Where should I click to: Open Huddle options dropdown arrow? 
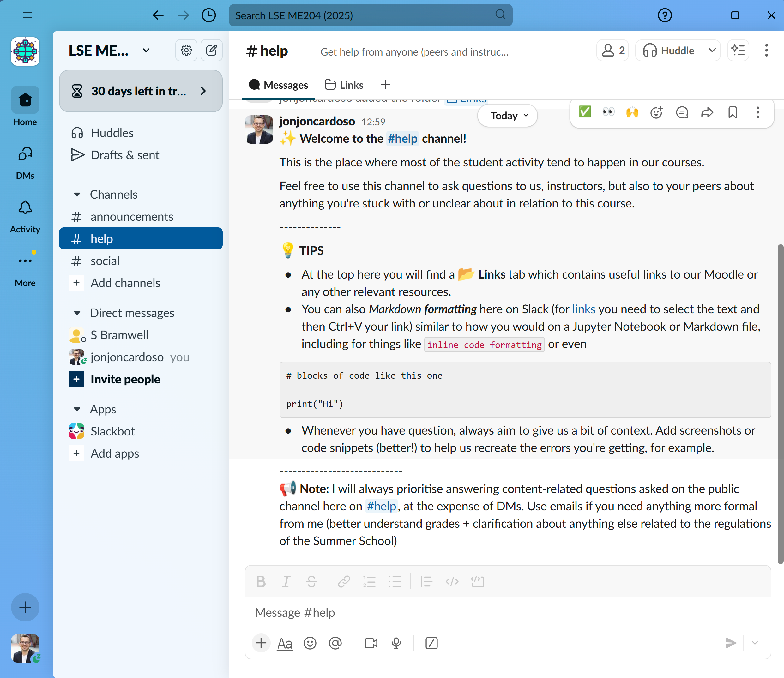click(712, 50)
